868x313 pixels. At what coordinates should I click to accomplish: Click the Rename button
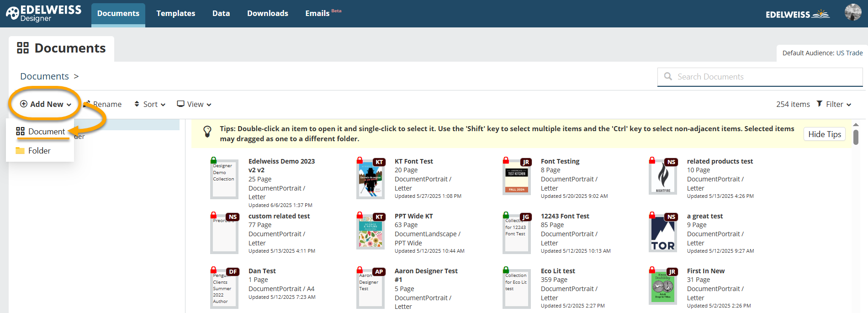[x=103, y=104]
